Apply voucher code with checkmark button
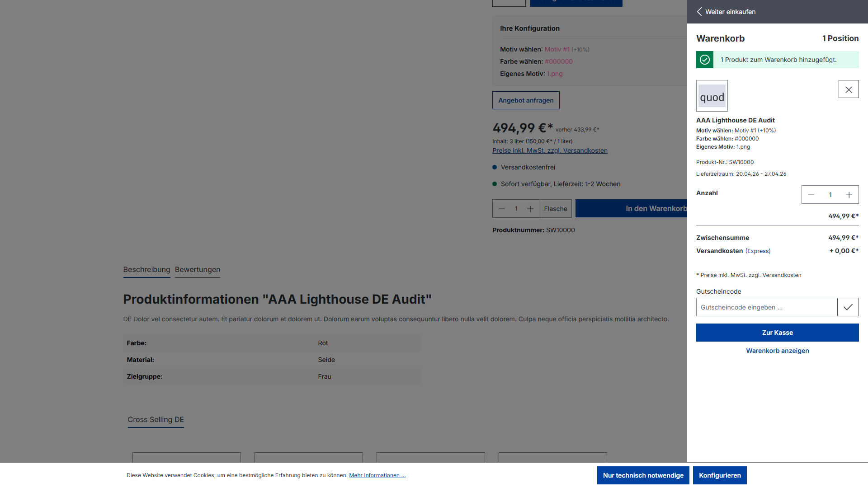Viewport: 868px width, 488px height. pyautogui.click(x=848, y=307)
